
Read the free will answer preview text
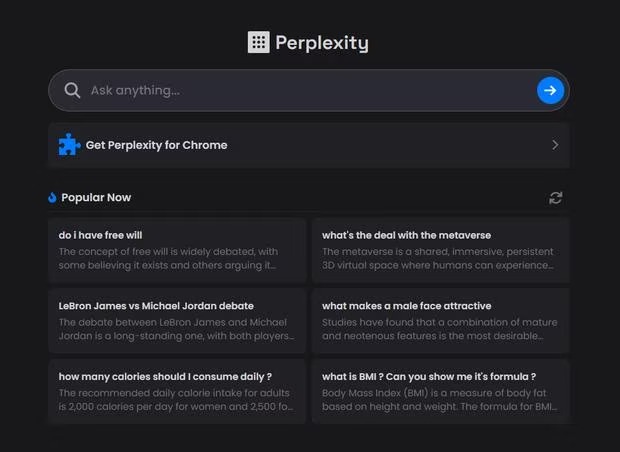(168, 259)
